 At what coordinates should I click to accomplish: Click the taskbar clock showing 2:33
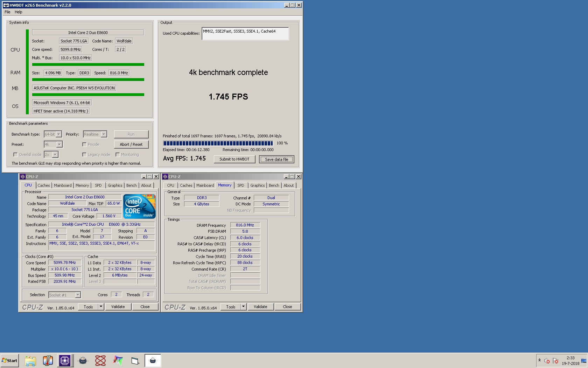tap(570, 361)
